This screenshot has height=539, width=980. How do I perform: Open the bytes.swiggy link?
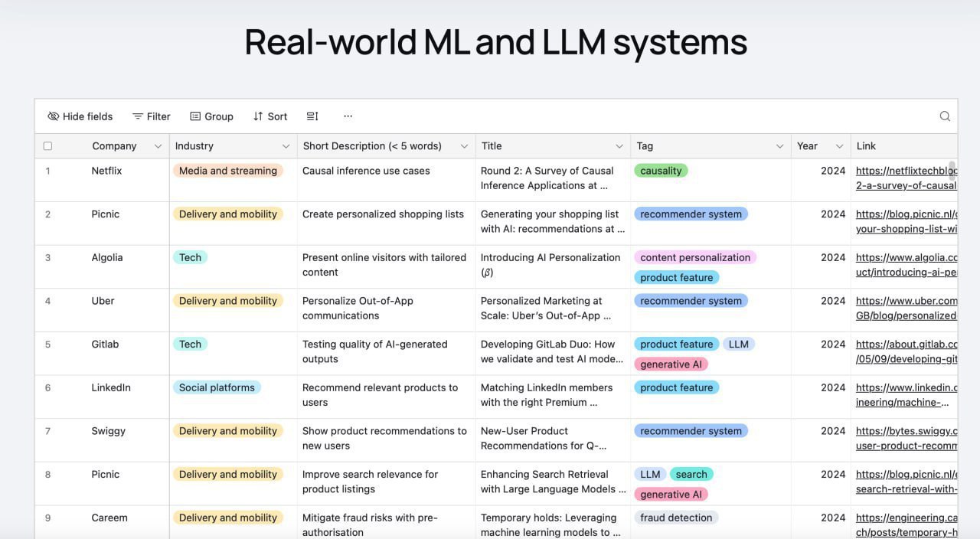906,438
